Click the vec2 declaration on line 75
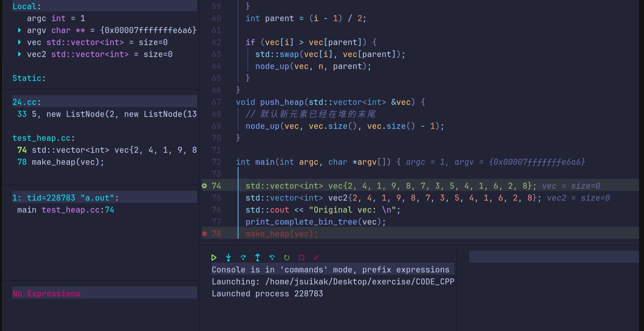This screenshot has height=331, width=644. click(x=394, y=198)
